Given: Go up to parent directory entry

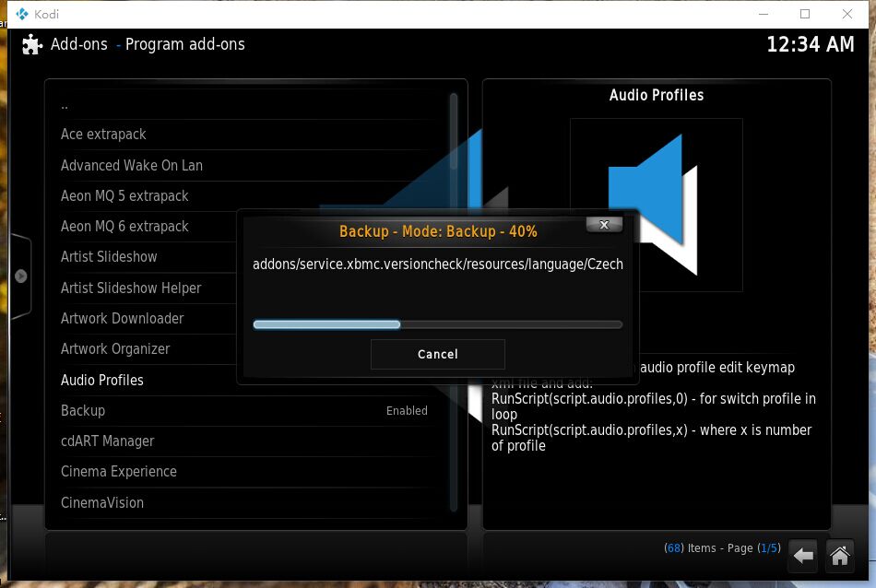Looking at the screenshot, I should tap(65, 104).
